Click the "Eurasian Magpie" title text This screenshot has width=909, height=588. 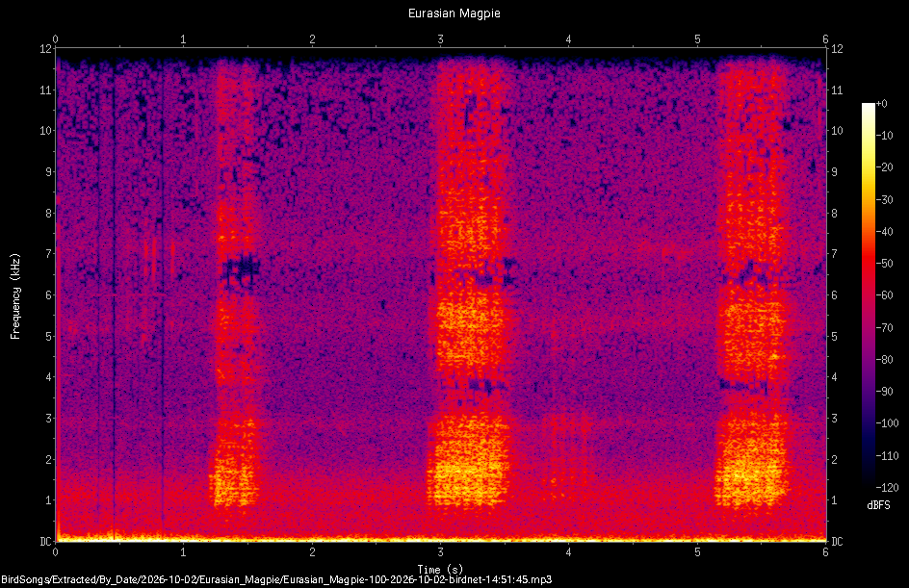tap(454, 13)
